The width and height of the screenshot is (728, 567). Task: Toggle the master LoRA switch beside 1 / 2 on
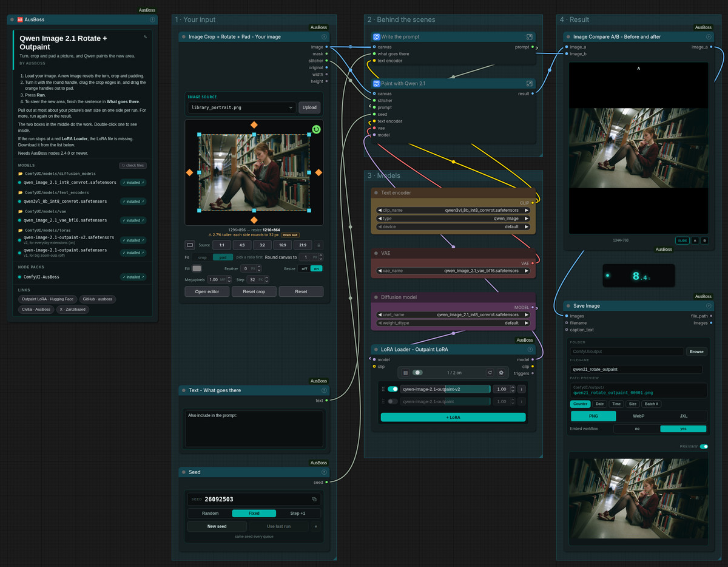[x=417, y=372]
